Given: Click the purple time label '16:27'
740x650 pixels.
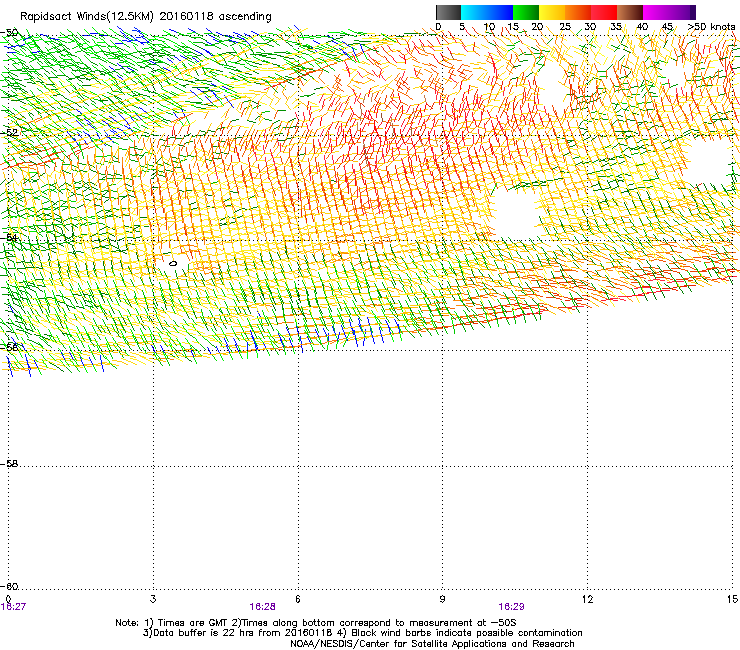Looking at the screenshot, I should (x=13, y=607).
